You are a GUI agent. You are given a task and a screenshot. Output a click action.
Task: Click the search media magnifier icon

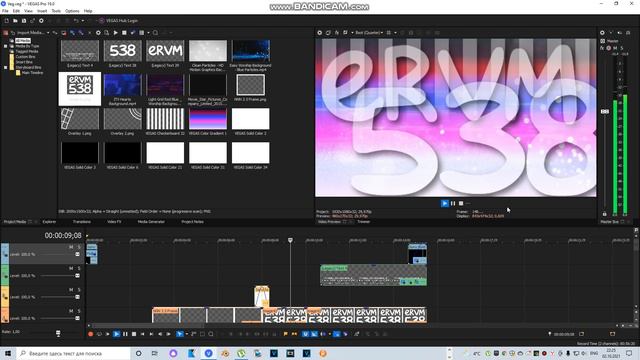[x=156, y=32]
